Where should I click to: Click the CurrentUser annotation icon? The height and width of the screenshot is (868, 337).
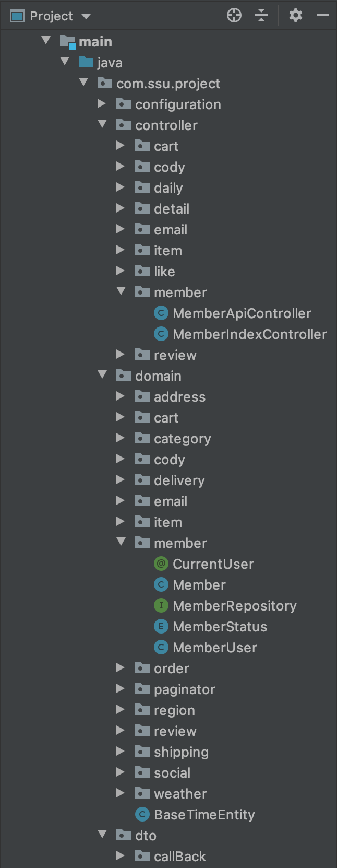[x=161, y=564]
